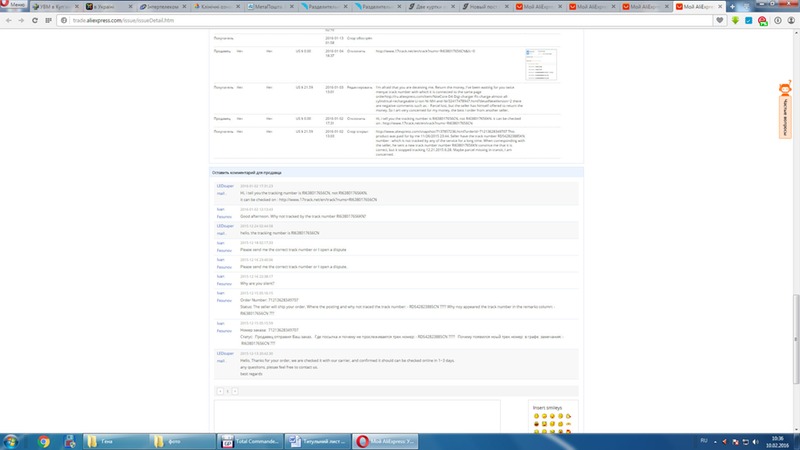Click the LEDsuper seller name link
800x450 pixels.
(224, 186)
